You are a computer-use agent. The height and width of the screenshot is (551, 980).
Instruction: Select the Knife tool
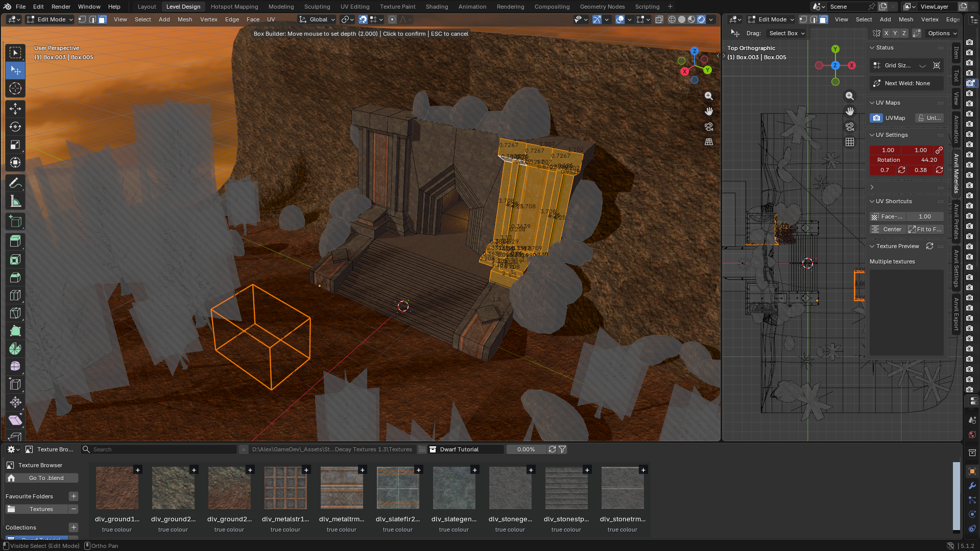[15, 313]
